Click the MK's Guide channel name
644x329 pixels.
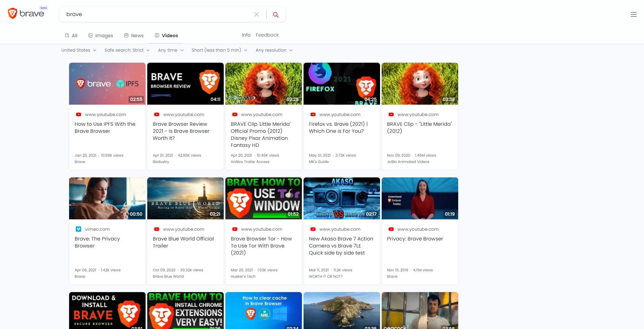tap(319, 162)
